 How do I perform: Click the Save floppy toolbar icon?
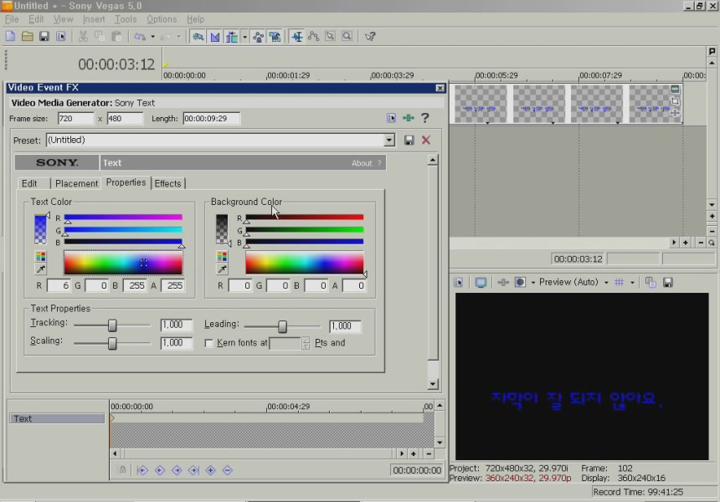[x=44, y=36]
